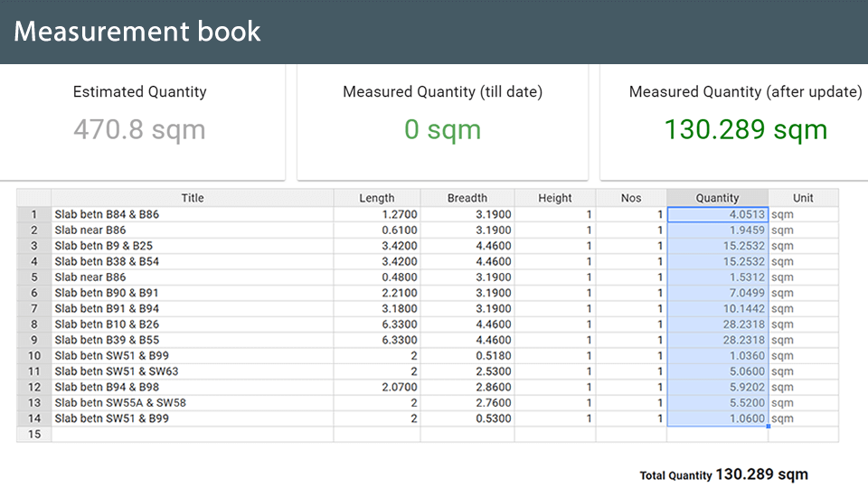868x488 pixels.
Task: Select row number 1 header
Action: 34,215
